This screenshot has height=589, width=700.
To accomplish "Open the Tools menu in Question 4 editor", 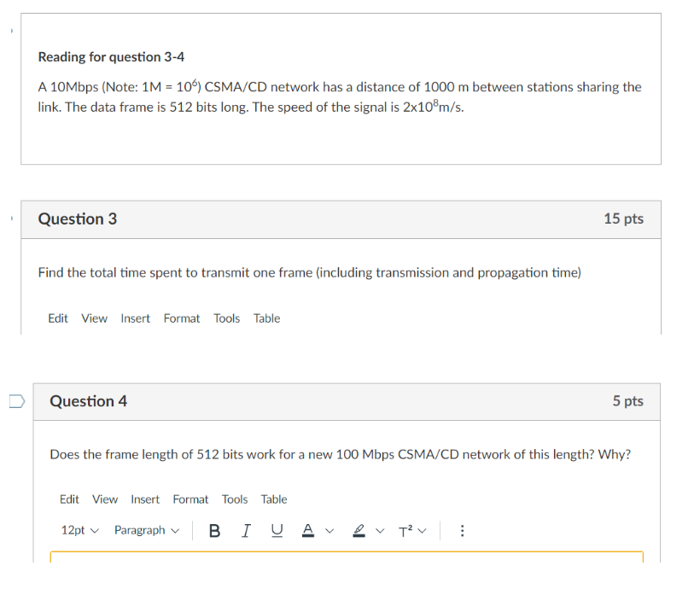I will click(235, 499).
